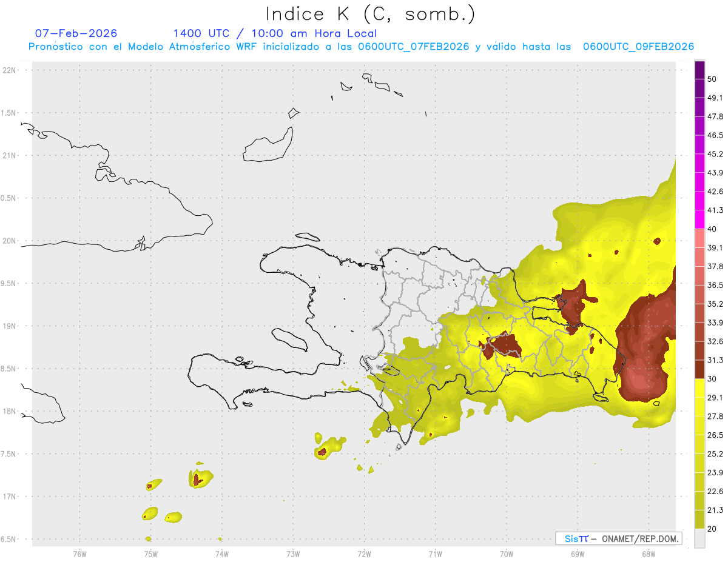Click colorbar label "36.5"

point(715,285)
